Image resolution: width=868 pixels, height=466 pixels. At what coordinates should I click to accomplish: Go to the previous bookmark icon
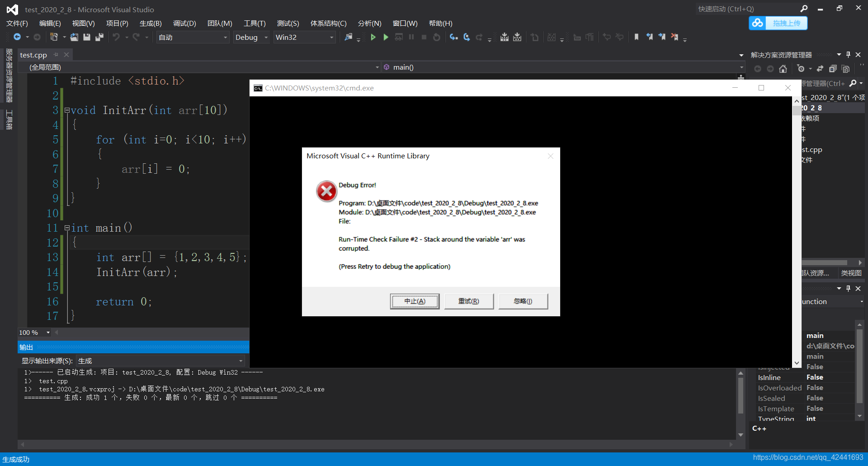[650, 37]
